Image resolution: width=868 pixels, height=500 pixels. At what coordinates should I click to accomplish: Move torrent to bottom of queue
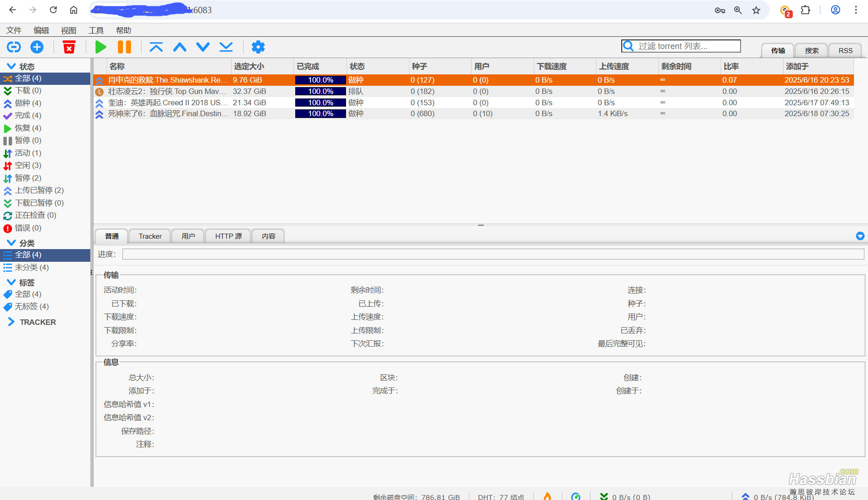226,47
